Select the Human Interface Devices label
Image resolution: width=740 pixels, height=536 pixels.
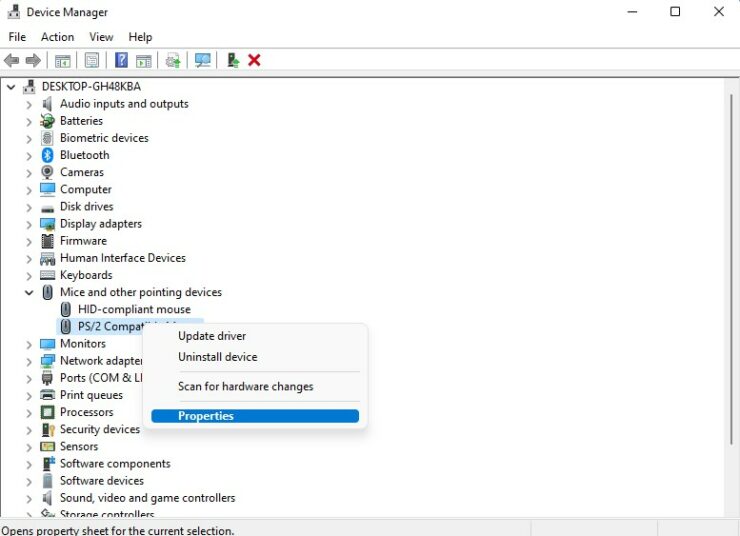coord(123,258)
